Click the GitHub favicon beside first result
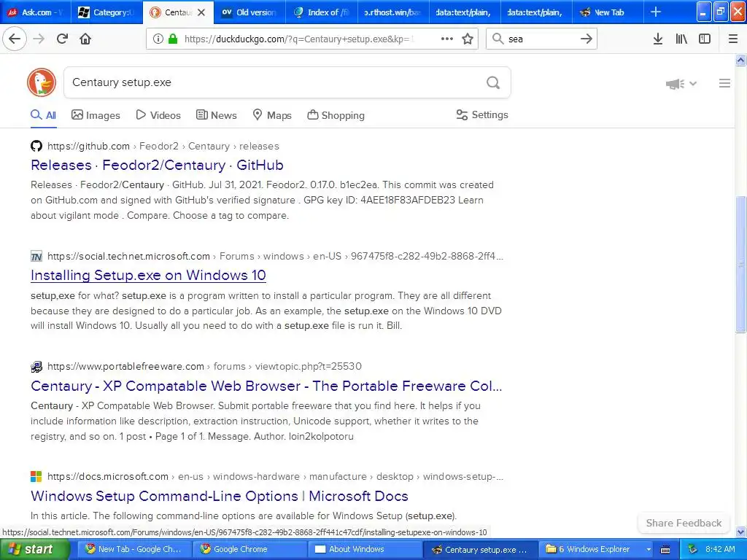This screenshot has width=747, height=560. tap(36, 146)
